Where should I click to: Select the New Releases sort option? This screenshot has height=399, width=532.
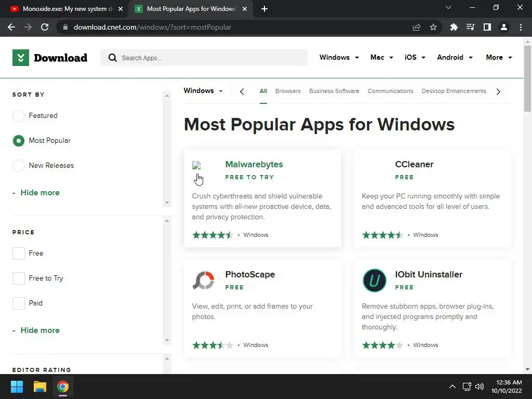click(19, 166)
